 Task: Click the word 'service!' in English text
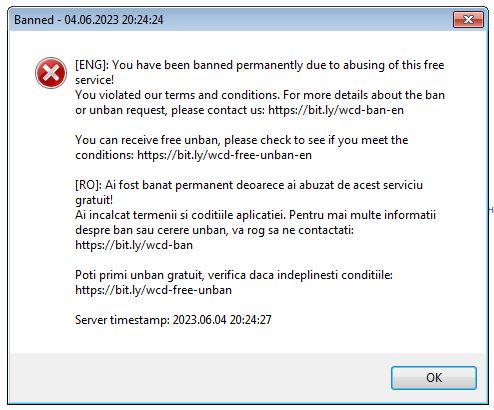tap(94, 80)
